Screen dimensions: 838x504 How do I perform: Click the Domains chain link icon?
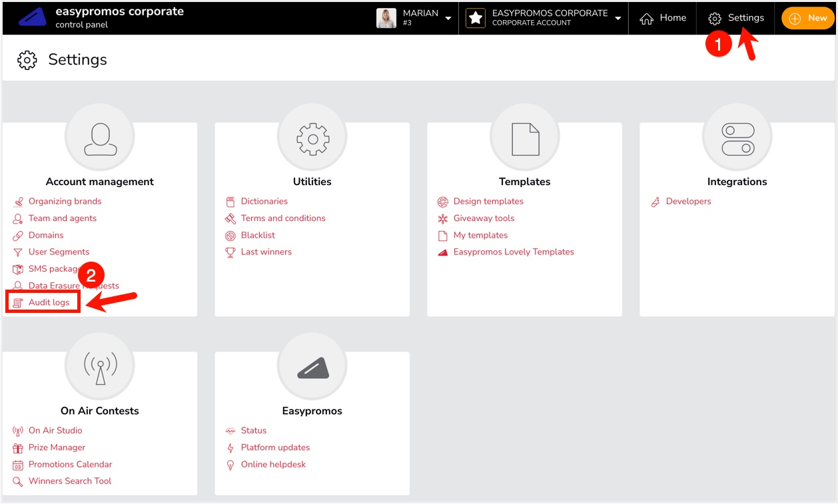(18, 236)
